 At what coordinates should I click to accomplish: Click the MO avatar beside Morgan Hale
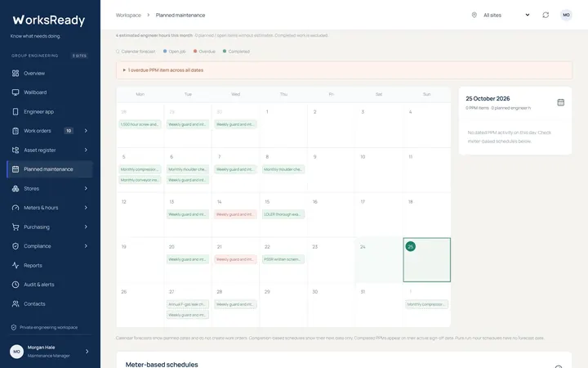(x=16, y=352)
